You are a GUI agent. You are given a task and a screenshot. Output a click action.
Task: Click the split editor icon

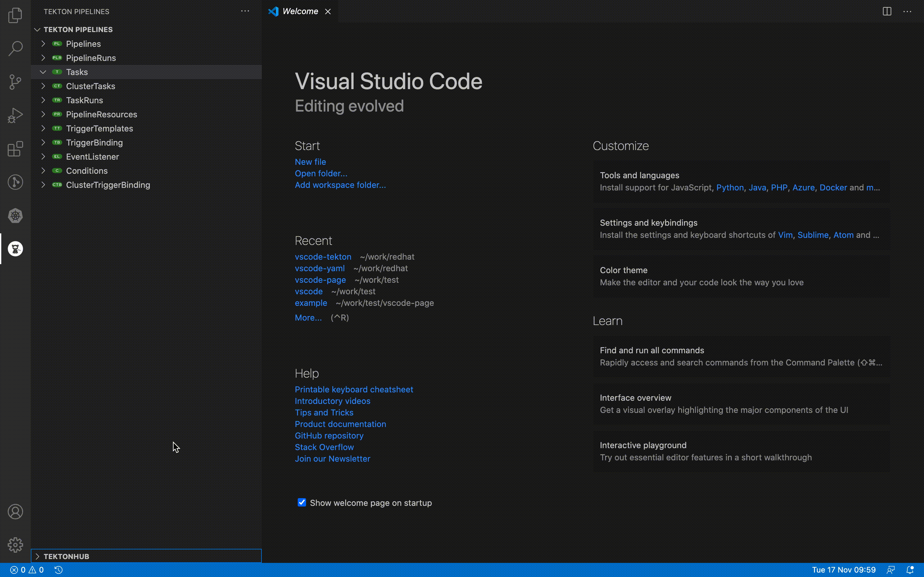click(x=886, y=12)
